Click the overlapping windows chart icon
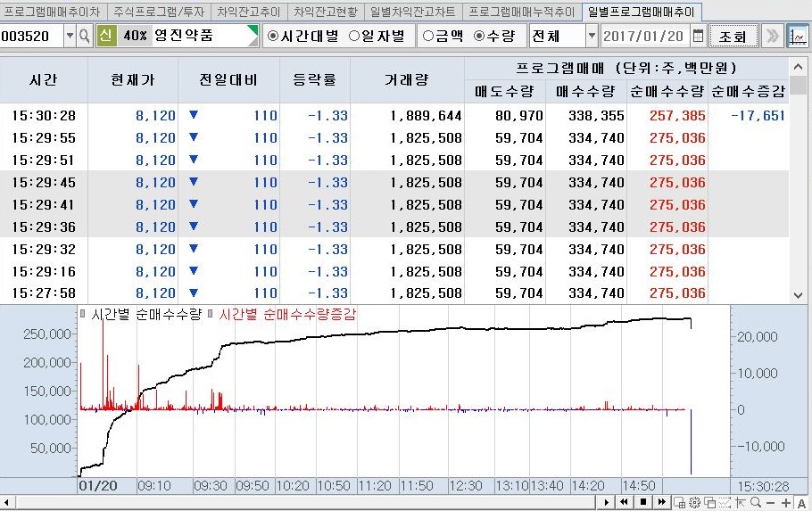This screenshot has height=511, width=812. (710, 502)
